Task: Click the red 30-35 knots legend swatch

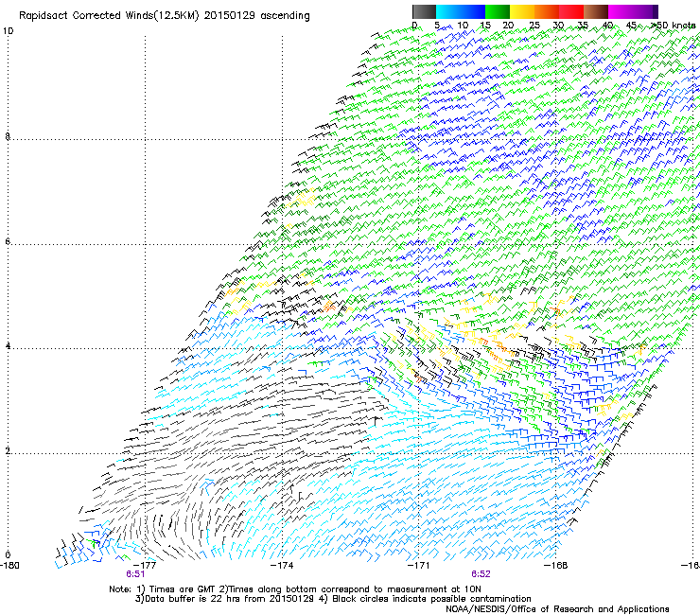Action: (571, 11)
